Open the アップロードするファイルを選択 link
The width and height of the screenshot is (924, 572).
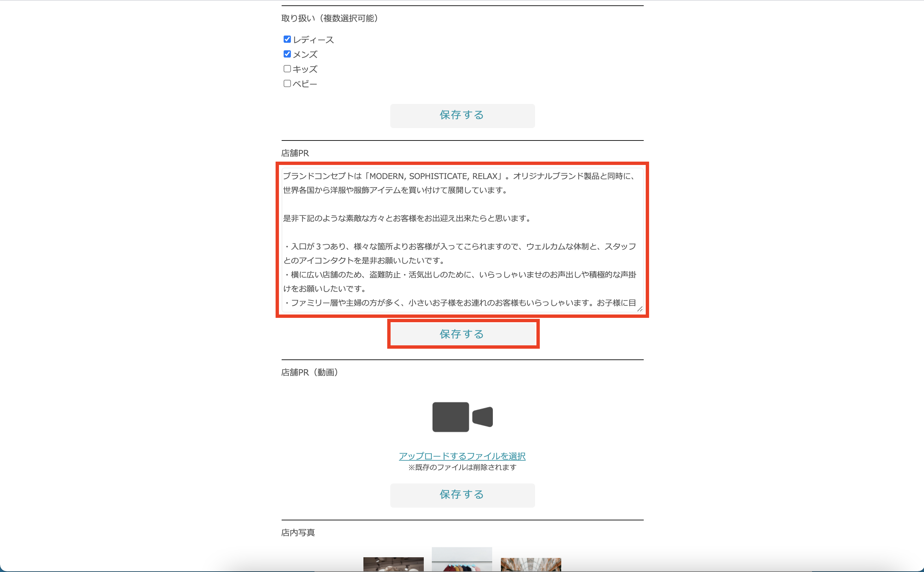point(462,456)
